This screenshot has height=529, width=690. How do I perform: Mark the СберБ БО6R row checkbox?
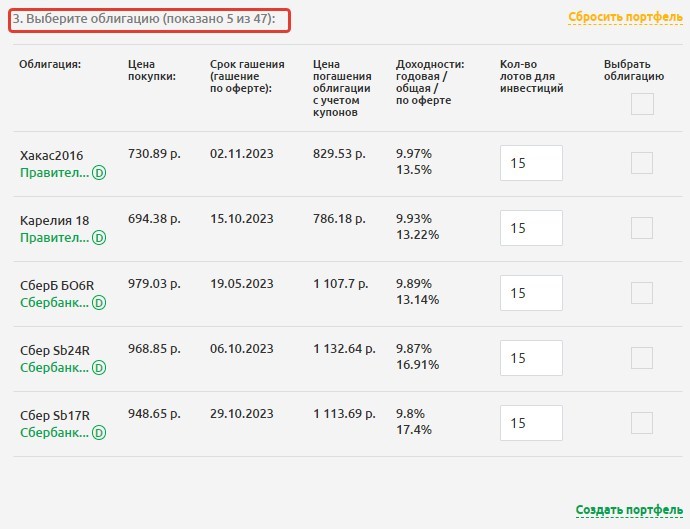(x=642, y=293)
